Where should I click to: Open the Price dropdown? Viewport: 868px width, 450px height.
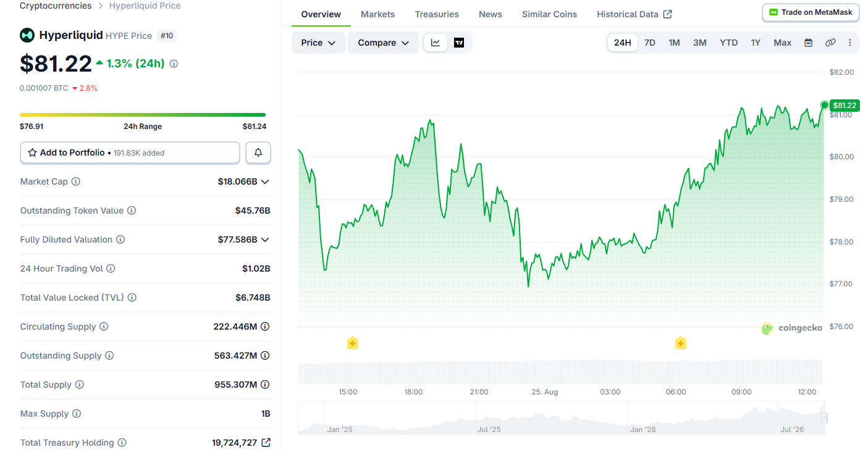tap(318, 43)
